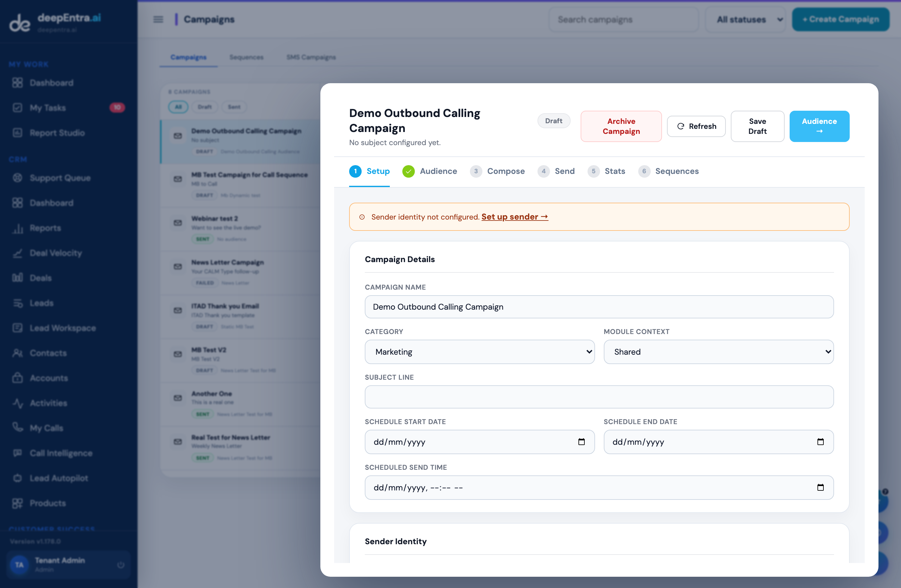This screenshot has width=901, height=588.
Task: Click the Subject Line input field
Action: [x=599, y=397]
